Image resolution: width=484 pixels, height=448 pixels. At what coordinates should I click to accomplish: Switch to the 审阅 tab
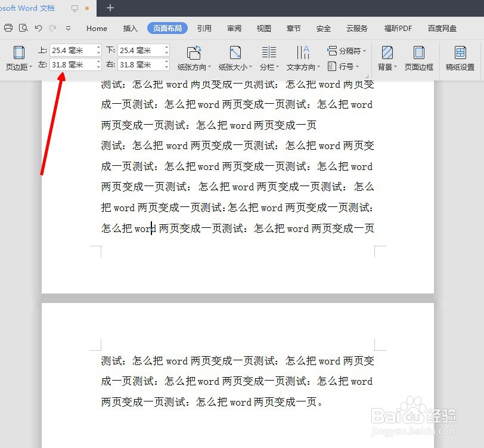coord(234,29)
